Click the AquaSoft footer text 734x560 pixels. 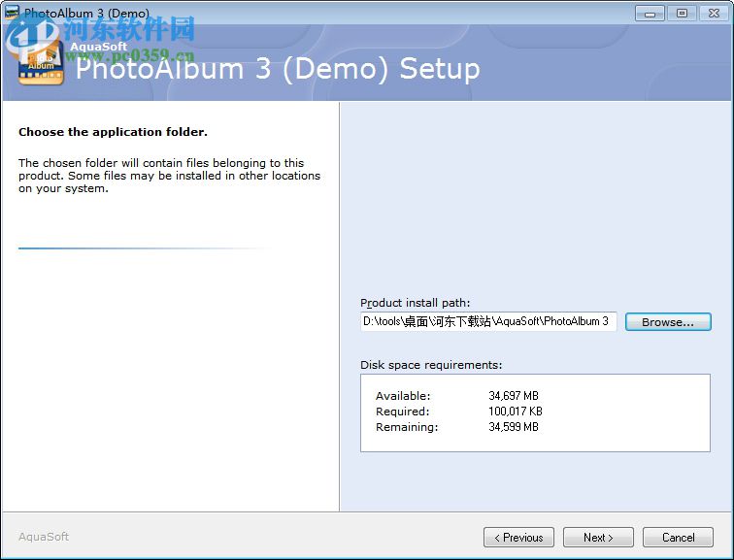point(44,537)
